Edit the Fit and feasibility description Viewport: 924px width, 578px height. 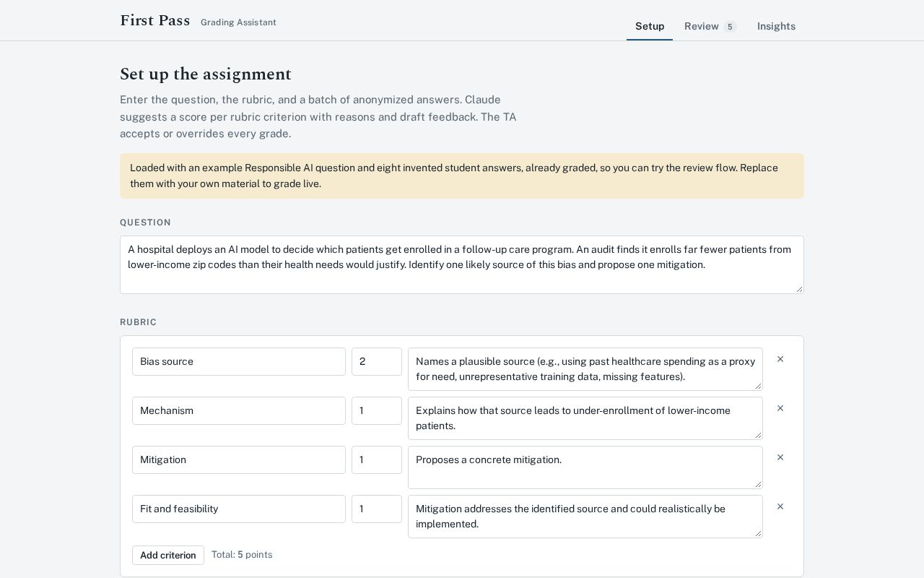coord(585,517)
